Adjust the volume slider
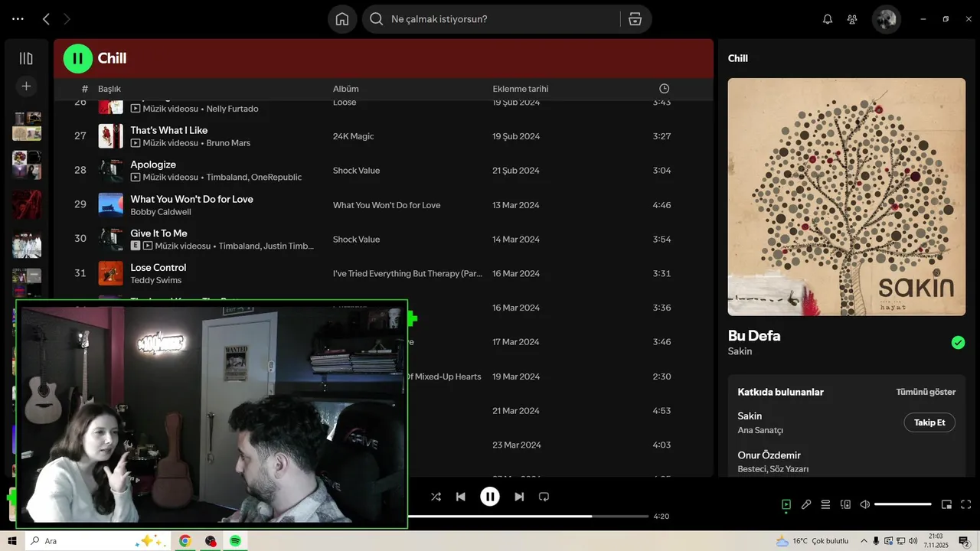Viewport: 980px width, 551px height. pyautogui.click(x=903, y=504)
